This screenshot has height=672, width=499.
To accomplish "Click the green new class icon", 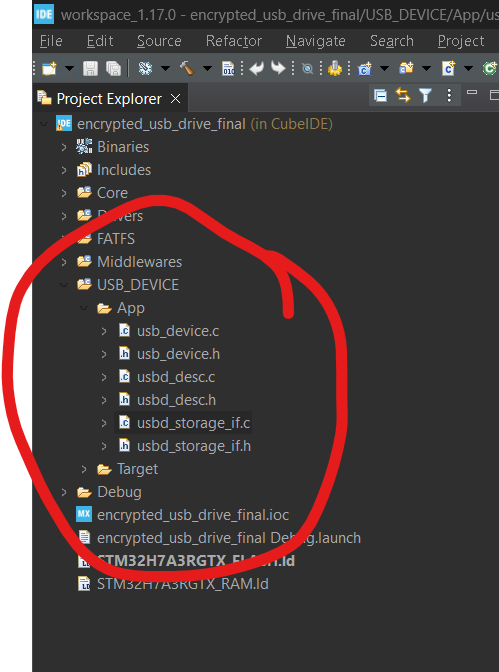I will 489,68.
